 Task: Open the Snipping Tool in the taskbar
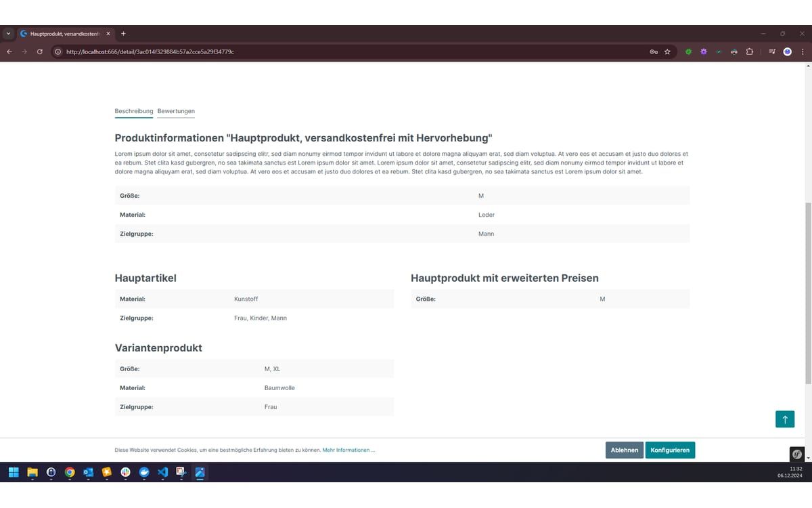tap(181, 472)
